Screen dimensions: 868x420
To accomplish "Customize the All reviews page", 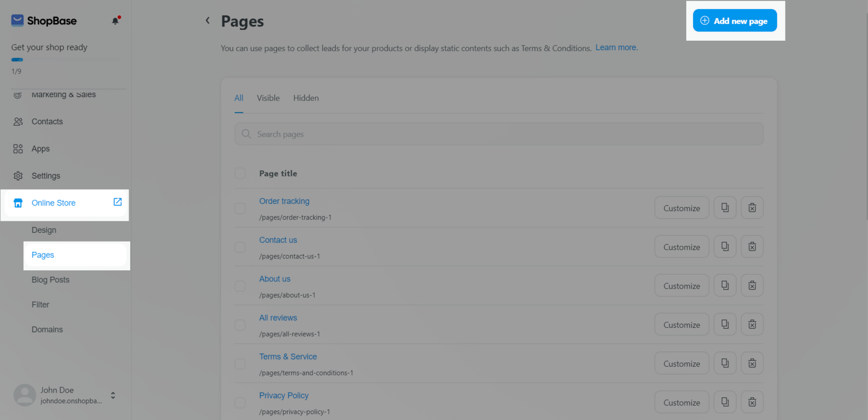I will (682, 324).
